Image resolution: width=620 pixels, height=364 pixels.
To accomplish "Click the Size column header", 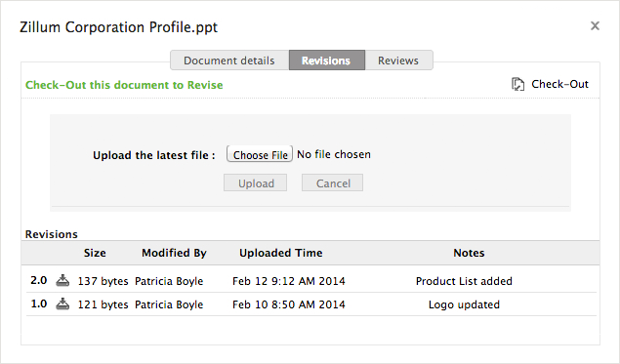I will coord(95,253).
